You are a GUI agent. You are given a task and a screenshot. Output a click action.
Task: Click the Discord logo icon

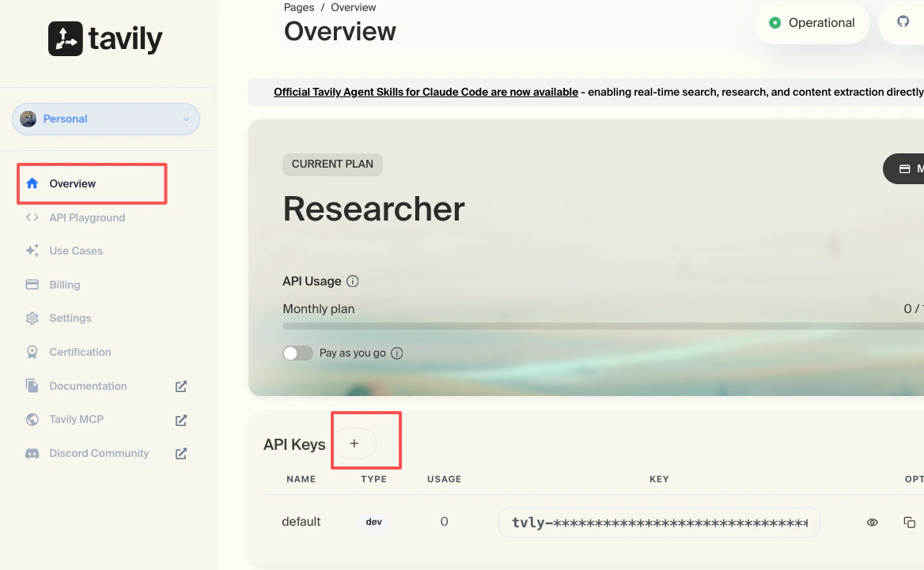click(32, 454)
